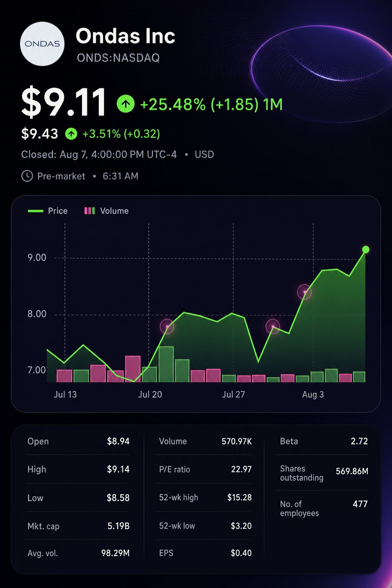Viewport: 392px width, 588px height.
Task: Click the High value $9.14
Action: click(118, 469)
